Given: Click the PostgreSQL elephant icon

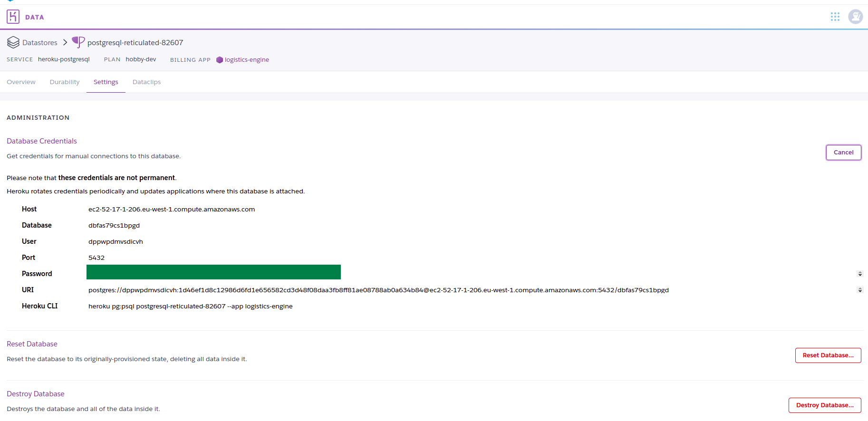Looking at the screenshot, I should 78,42.
